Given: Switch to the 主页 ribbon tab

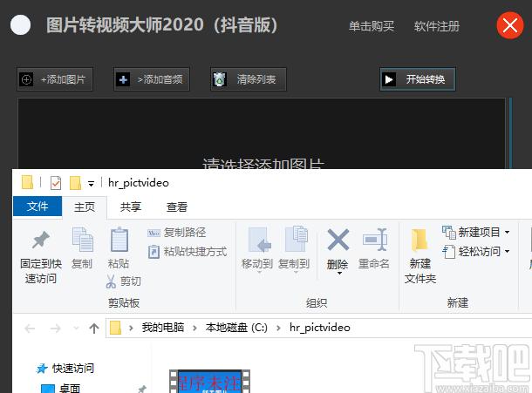Looking at the screenshot, I should click(x=85, y=207).
